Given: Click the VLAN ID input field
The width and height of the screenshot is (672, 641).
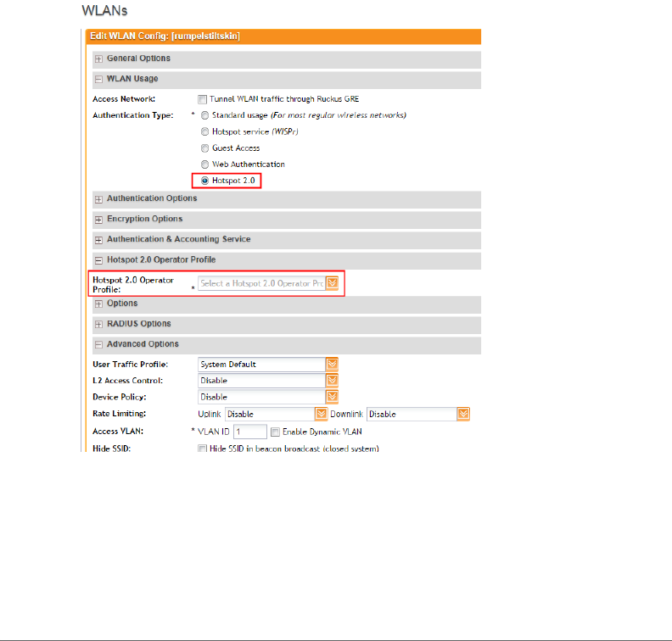Looking at the screenshot, I should coord(249,432).
